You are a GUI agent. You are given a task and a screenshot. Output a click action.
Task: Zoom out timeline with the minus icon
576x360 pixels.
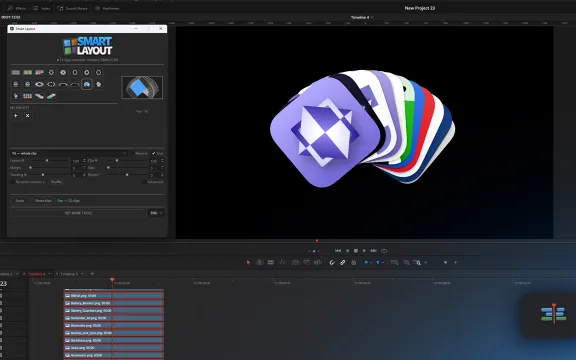click(x=426, y=262)
